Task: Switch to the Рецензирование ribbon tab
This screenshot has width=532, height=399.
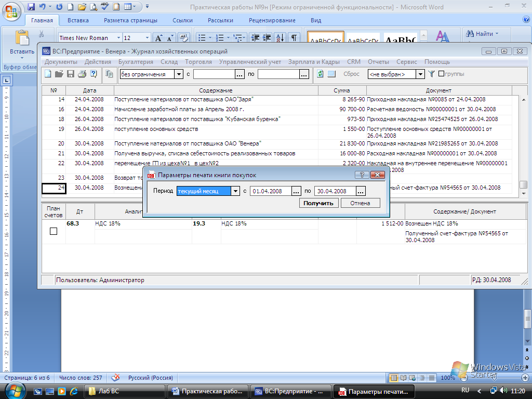Action: pyautogui.click(x=272, y=20)
